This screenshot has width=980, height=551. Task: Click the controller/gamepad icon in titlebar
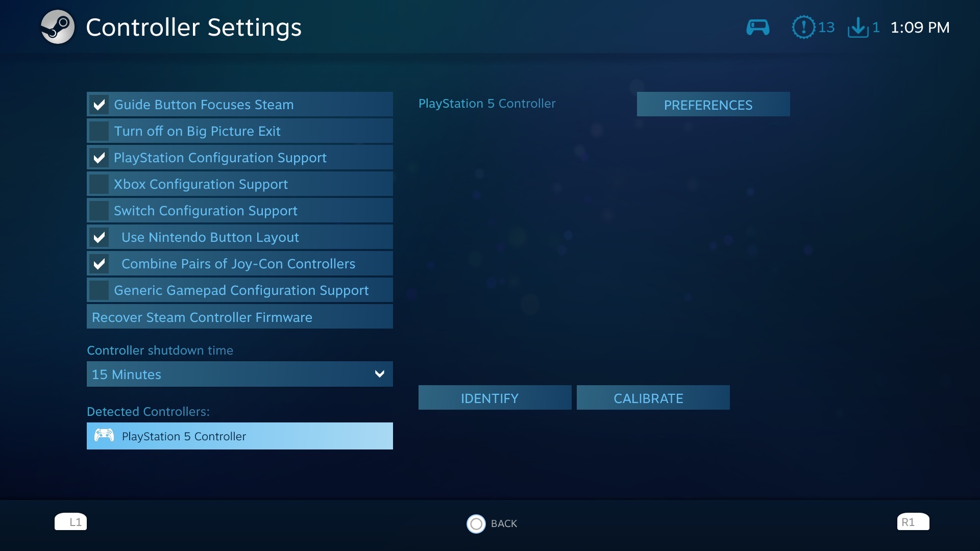tap(757, 27)
